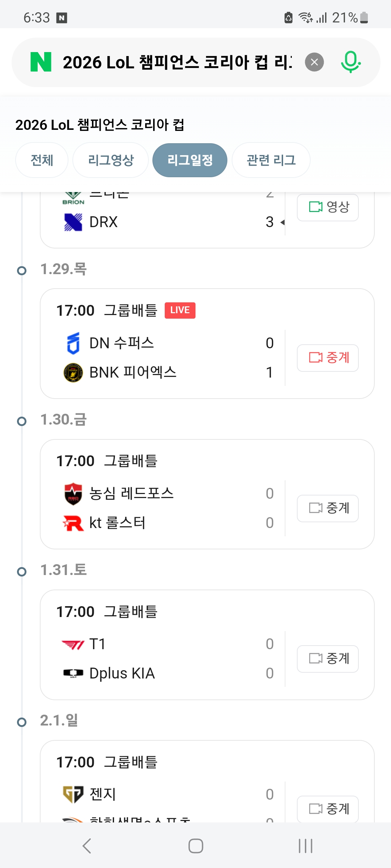
Task: Tap the kt 롤스터 team logo
Action: (x=73, y=523)
